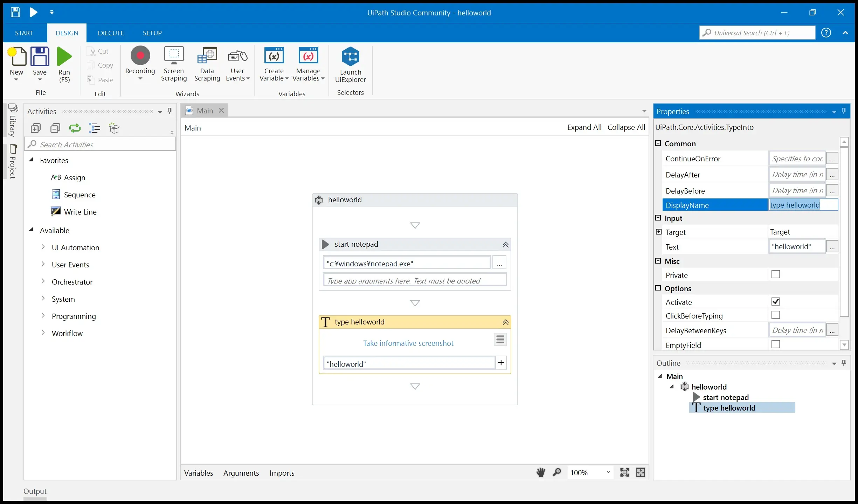Viewport: 858px width, 504px height.
Task: Open the Library side tab
Action: pyautogui.click(x=13, y=120)
